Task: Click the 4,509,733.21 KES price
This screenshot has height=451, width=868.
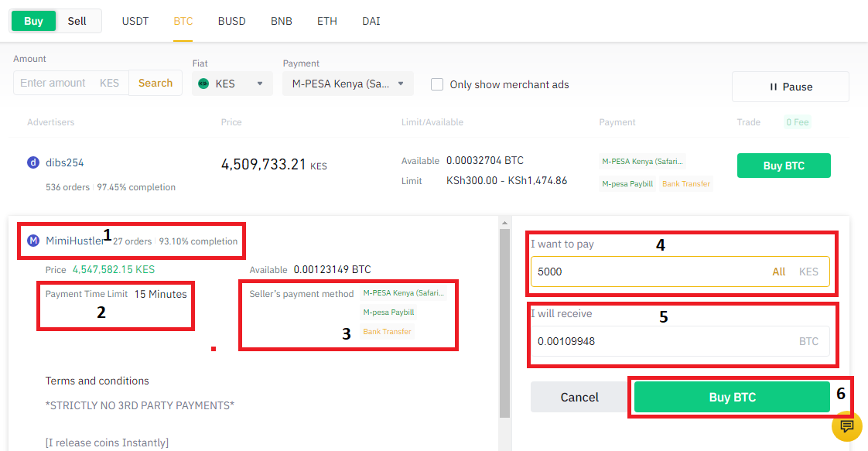Action: [x=274, y=165]
